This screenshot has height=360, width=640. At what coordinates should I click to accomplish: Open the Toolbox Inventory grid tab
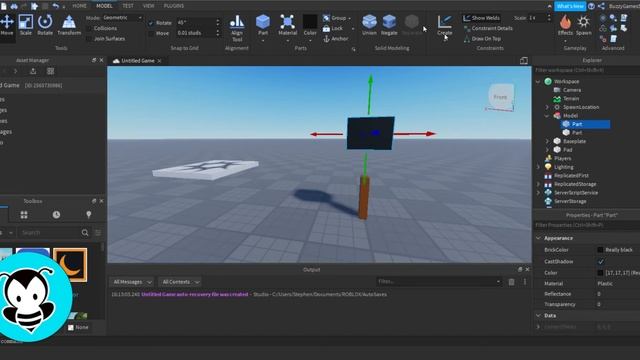[24, 215]
